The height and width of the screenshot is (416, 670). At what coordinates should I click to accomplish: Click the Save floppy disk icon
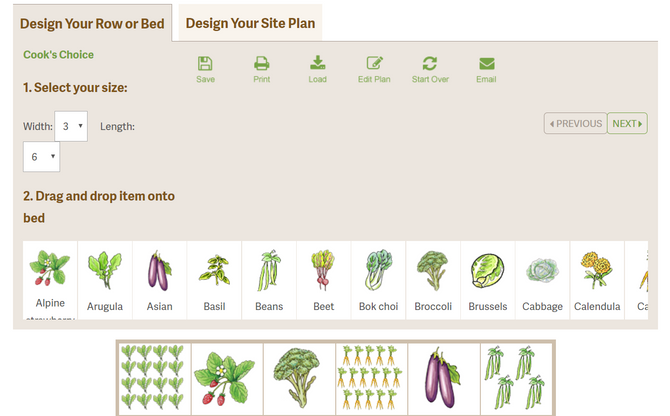[205, 64]
